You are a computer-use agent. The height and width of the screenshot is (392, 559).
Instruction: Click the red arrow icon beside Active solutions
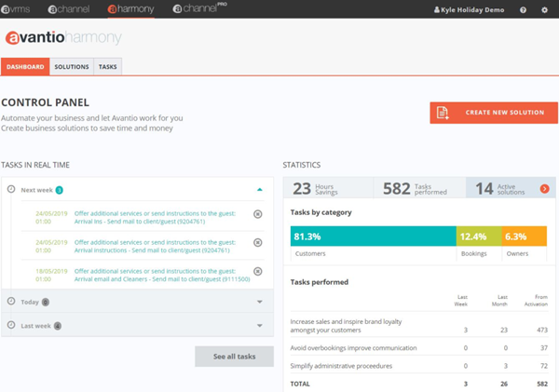point(544,189)
